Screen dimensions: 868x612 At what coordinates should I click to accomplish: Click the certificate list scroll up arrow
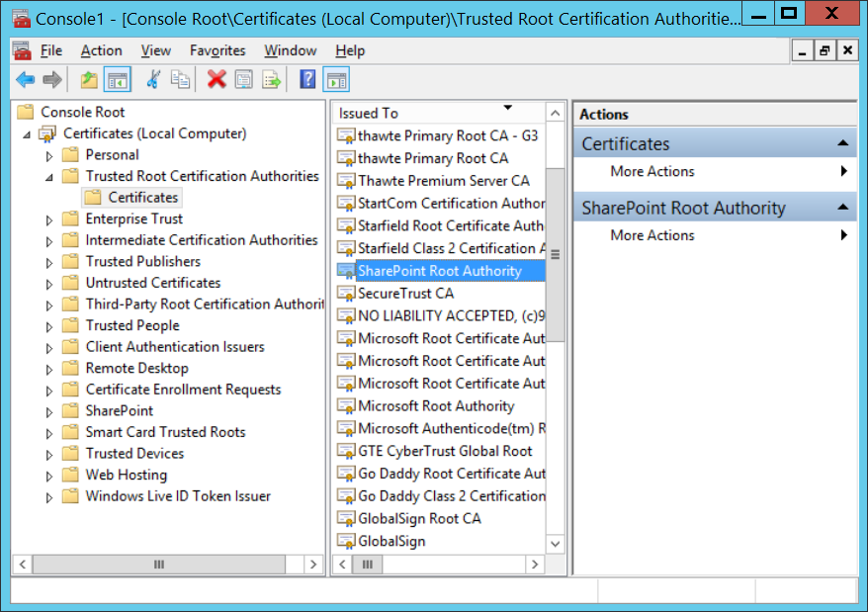(x=556, y=114)
